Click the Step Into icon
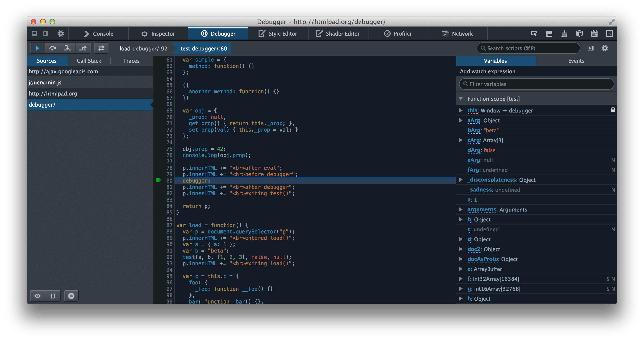The image size is (644, 341). [67, 48]
